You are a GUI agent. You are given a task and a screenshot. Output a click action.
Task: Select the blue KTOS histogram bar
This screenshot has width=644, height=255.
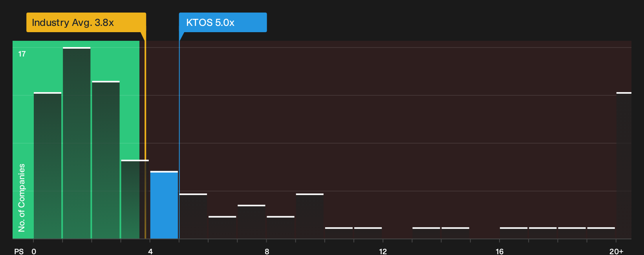(164, 205)
